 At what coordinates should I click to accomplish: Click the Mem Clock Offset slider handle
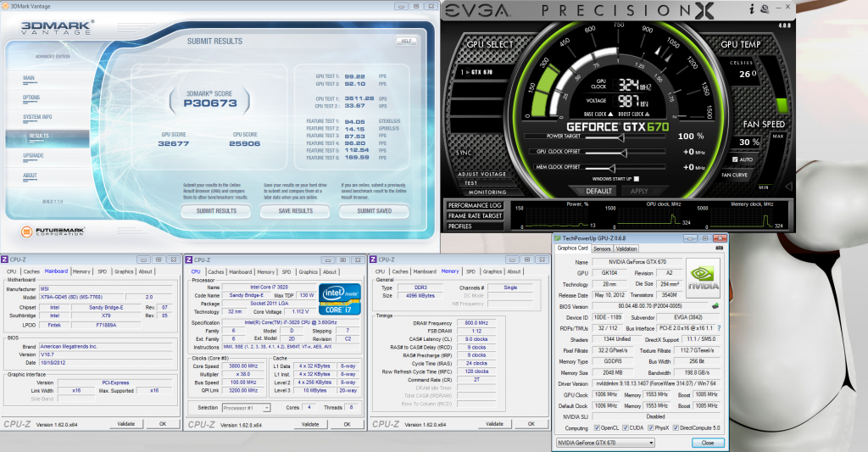[612, 168]
